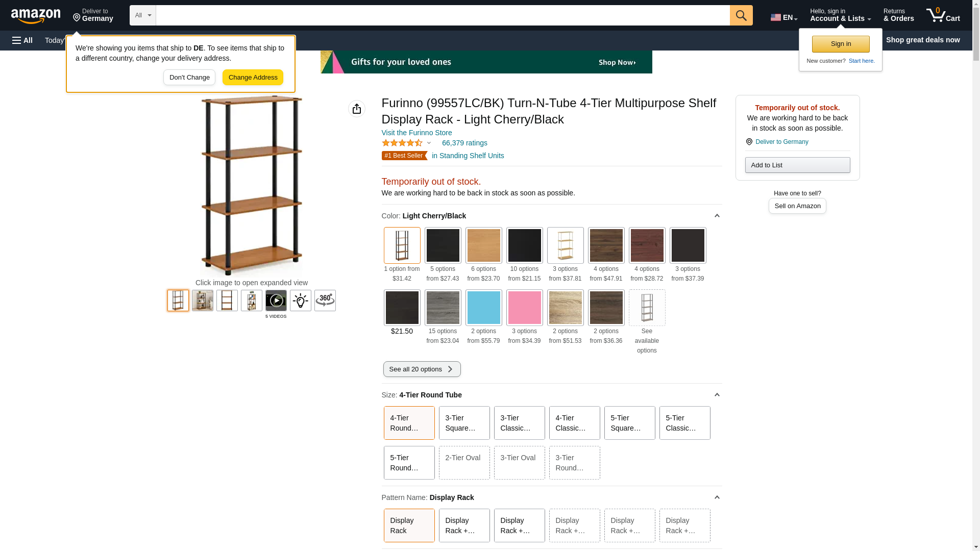Image resolution: width=980 pixels, height=551 pixels.
Task: Click the lightbulb feature thumbnail icon
Action: pyautogui.click(x=301, y=300)
